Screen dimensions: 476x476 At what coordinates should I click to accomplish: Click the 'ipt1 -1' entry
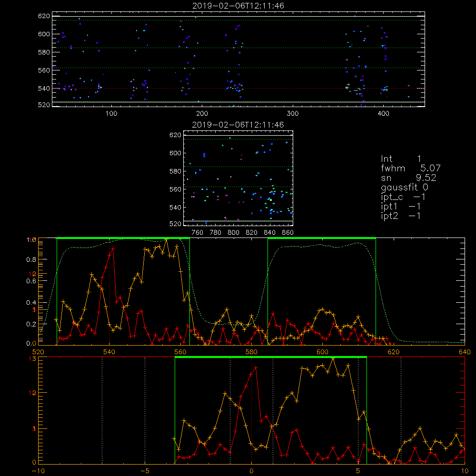401,207
